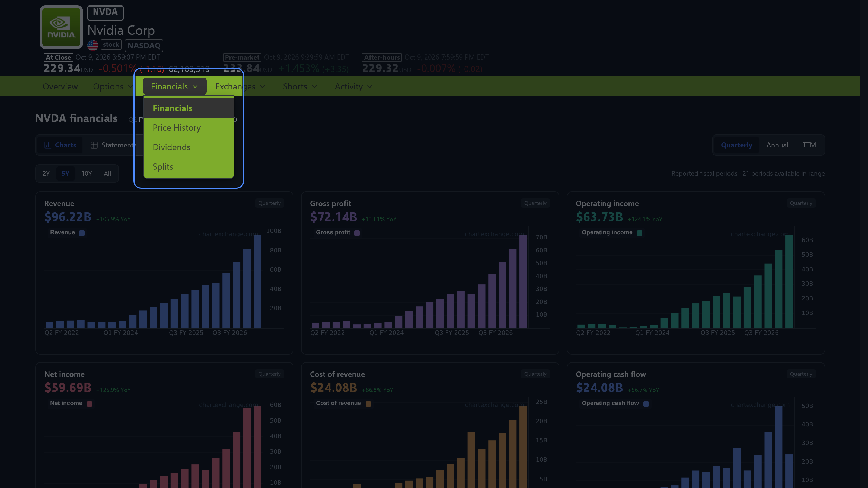
Task: Choose the All time range
Action: [x=107, y=174]
